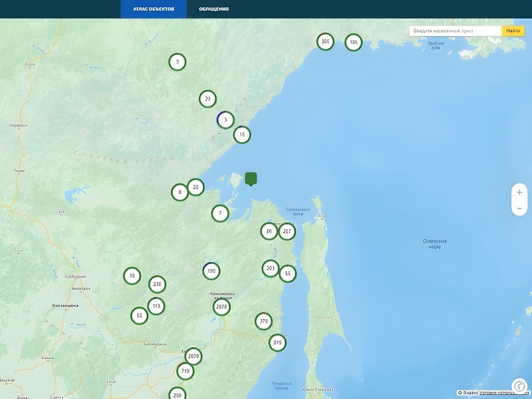
Task: Expand the cluster marker labeled 386
Action: [325, 42]
